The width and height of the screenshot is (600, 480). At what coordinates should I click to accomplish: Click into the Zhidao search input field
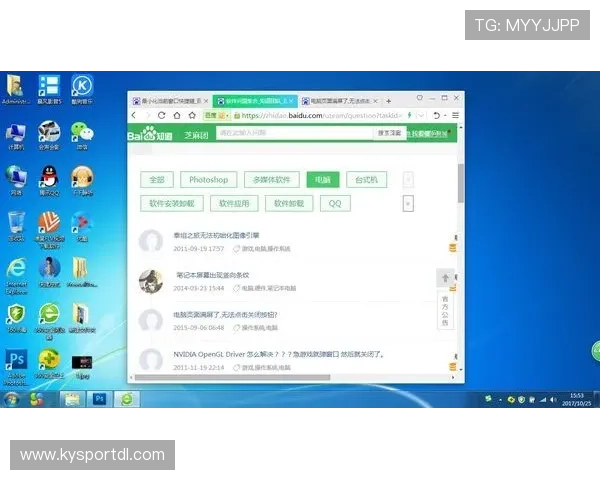(x=295, y=133)
